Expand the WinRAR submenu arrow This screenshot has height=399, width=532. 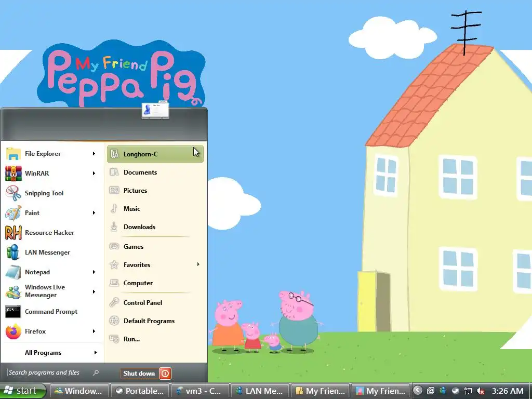click(x=94, y=174)
